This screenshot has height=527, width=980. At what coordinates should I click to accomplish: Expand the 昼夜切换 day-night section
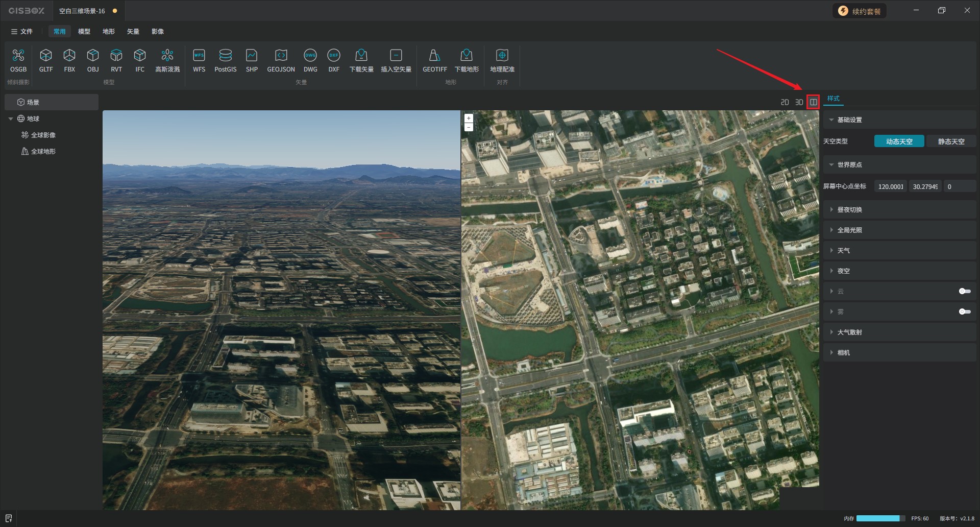(849, 210)
